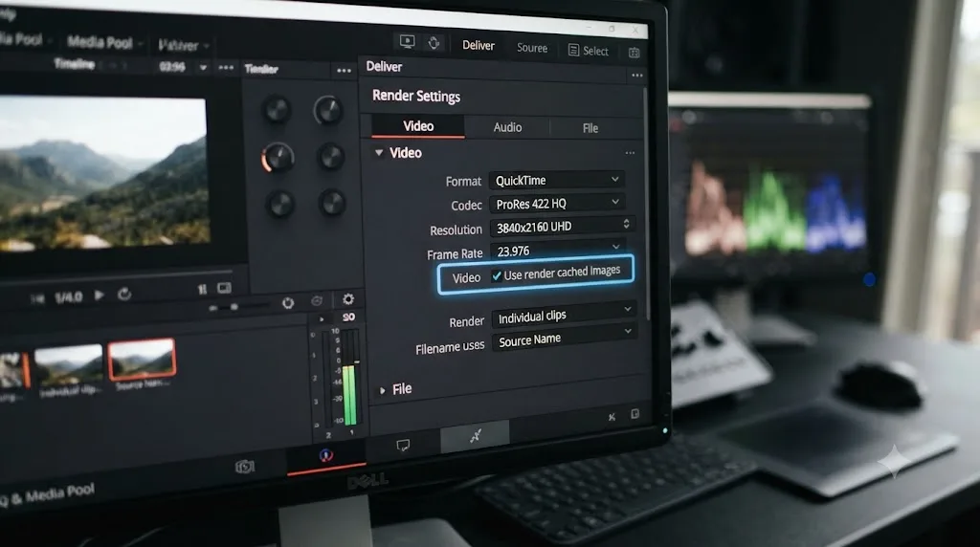The width and height of the screenshot is (980, 547).
Task: Select the partly hidden leftmost clip thumbnail
Action: coord(14,370)
